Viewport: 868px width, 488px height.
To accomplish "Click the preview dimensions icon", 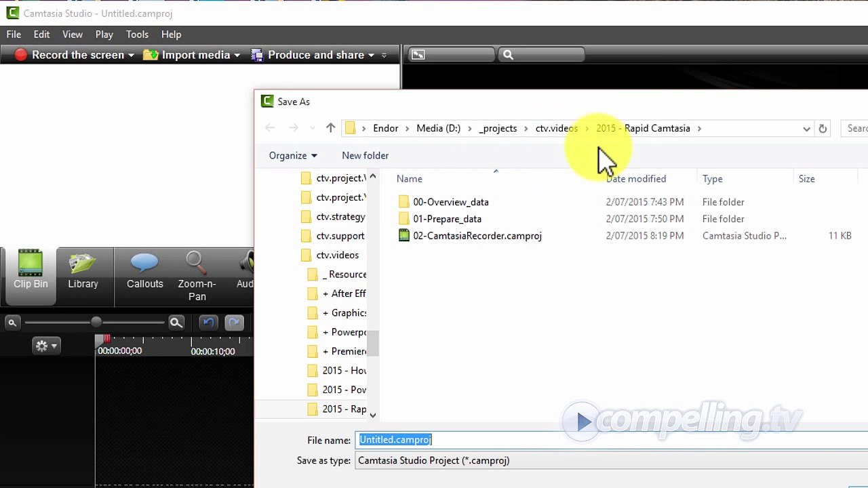I will pyautogui.click(x=418, y=55).
